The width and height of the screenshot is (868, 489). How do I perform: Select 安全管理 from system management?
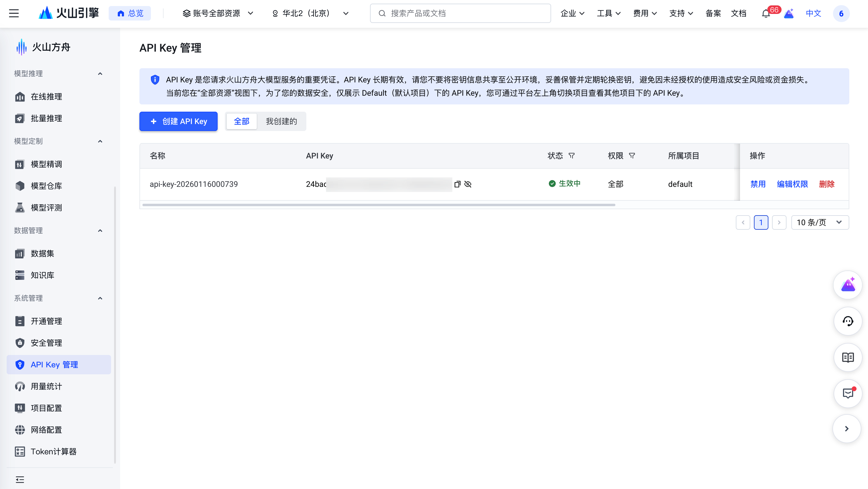46,343
